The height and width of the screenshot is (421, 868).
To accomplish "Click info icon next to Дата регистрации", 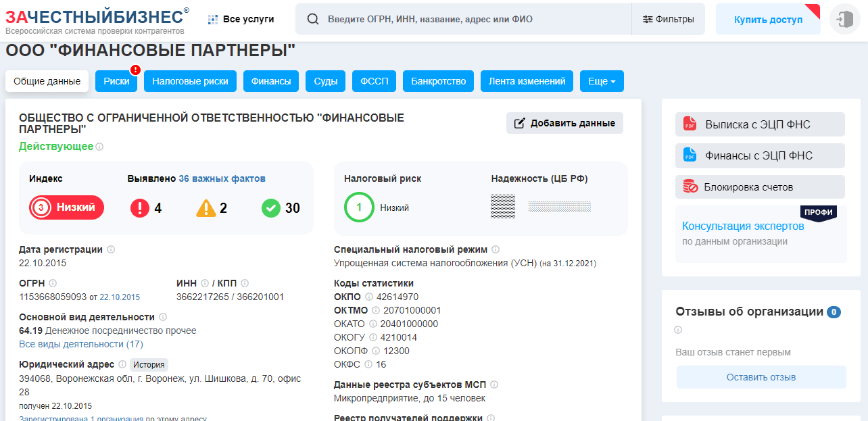I will click(x=111, y=249).
